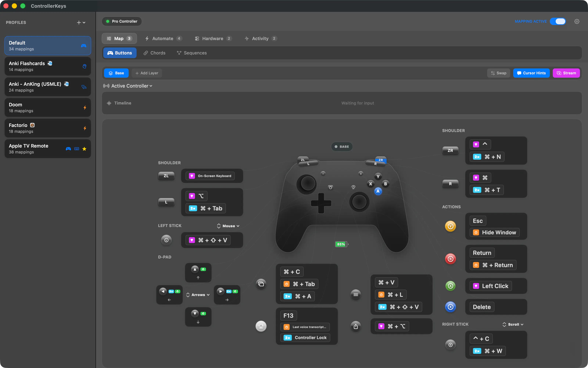Select the Anki Flashcards profile
588x368 pixels.
48,66
